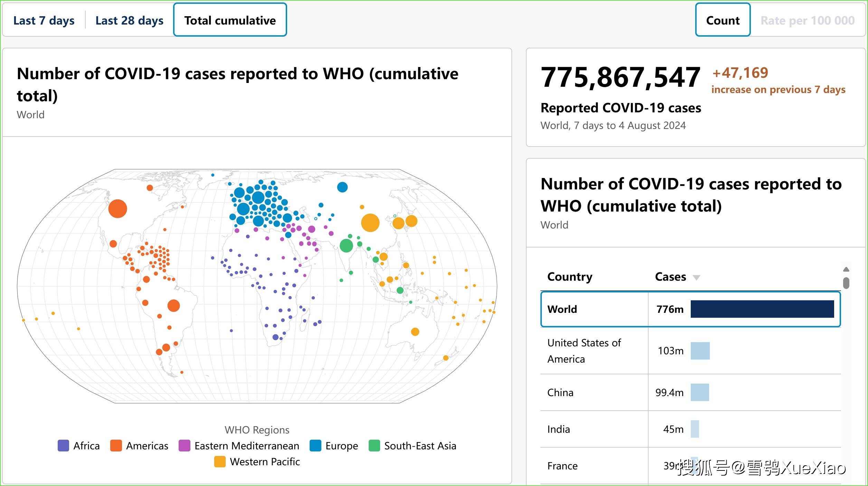This screenshot has height=486, width=868.
Task: Toggle to Count view
Action: [x=723, y=21]
